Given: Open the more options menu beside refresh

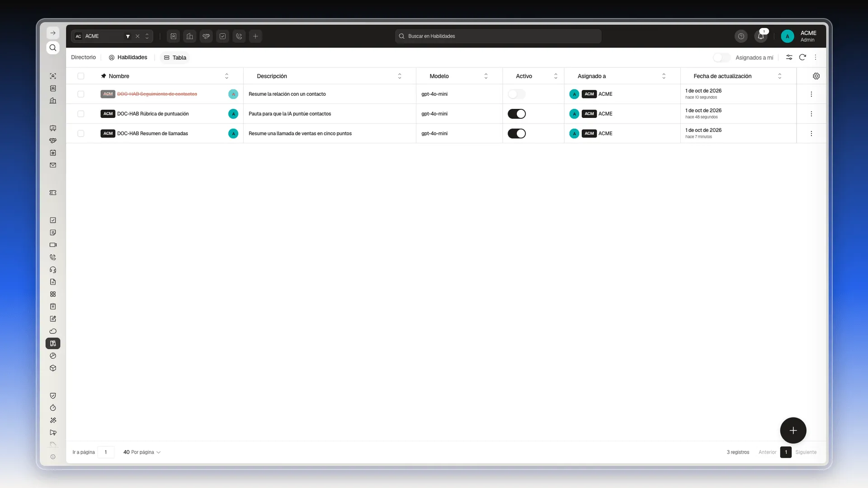Looking at the screenshot, I should tap(816, 57).
